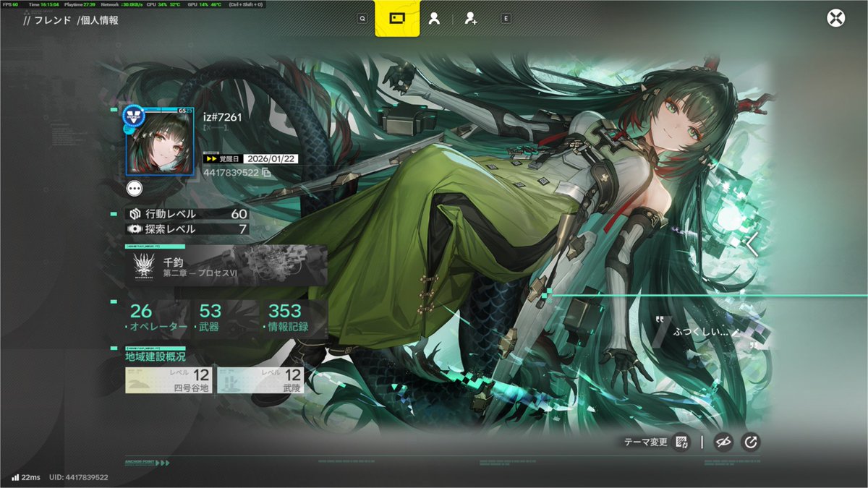Expand side panel with left chevron arrow

click(752, 244)
